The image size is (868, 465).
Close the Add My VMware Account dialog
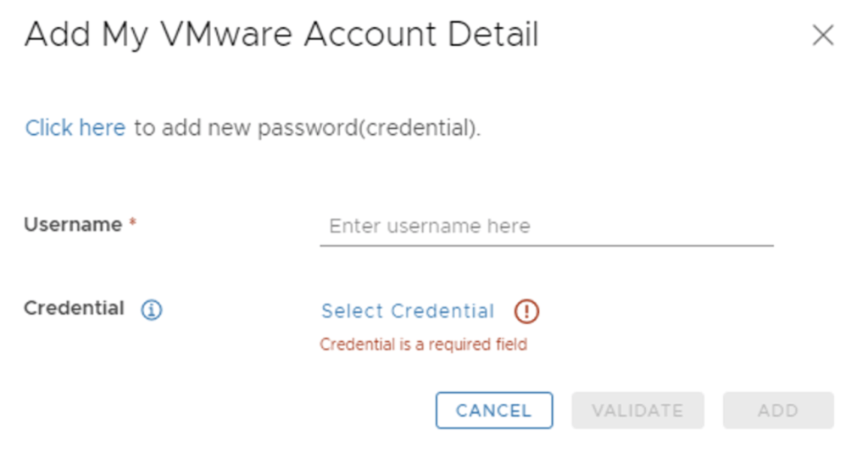(x=823, y=36)
